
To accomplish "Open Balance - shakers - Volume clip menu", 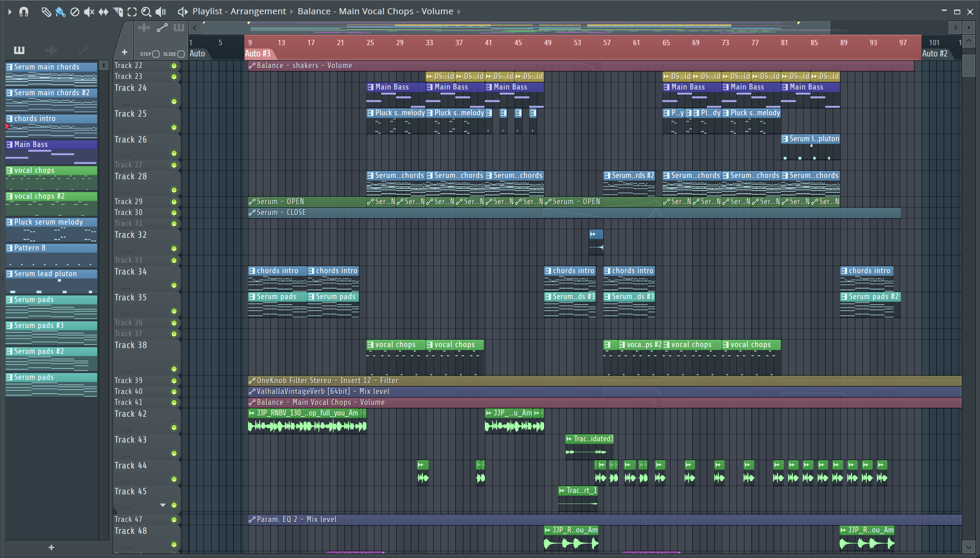I will coord(252,66).
